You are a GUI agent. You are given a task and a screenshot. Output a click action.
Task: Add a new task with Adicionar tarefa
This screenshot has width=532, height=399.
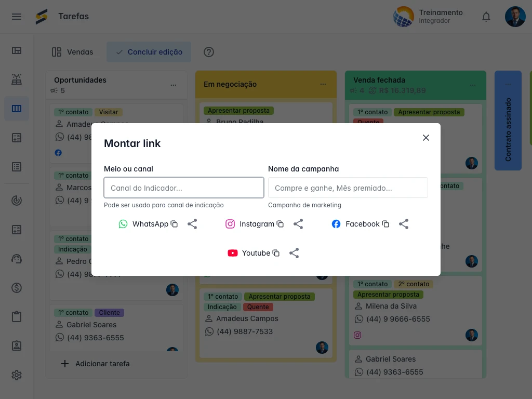[x=95, y=364]
